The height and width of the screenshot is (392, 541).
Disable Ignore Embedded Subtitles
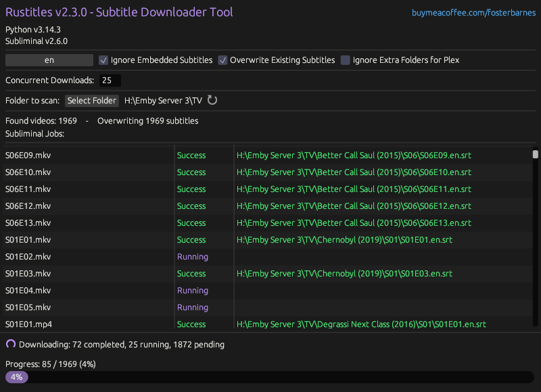coord(103,60)
